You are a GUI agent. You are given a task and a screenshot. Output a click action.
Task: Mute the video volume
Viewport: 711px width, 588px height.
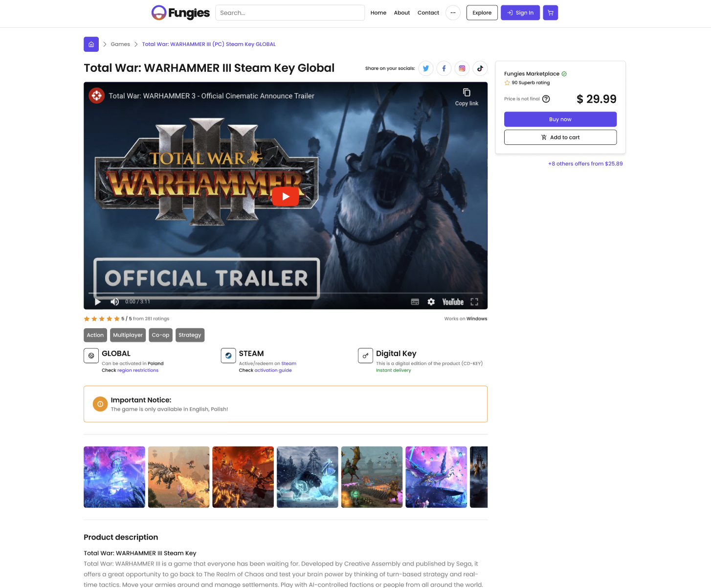[x=114, y=302]
